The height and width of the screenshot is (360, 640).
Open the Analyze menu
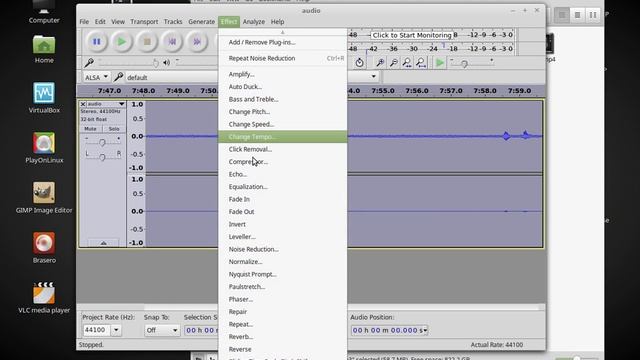tap(254, 22)
